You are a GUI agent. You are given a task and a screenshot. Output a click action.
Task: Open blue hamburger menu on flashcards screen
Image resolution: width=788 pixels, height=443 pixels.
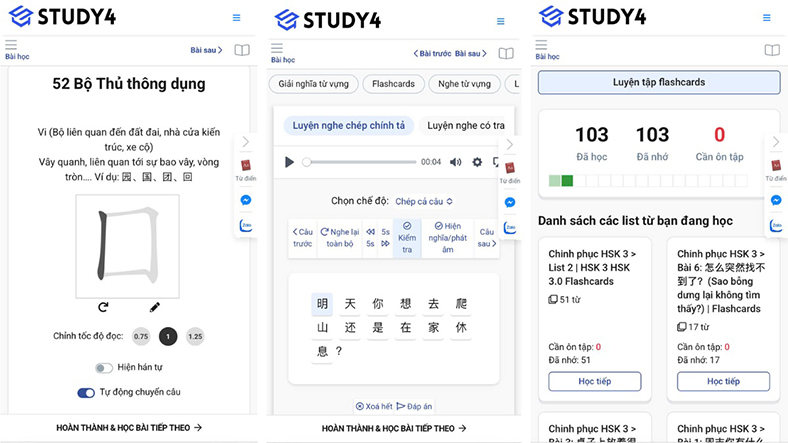tap(766, 18)
